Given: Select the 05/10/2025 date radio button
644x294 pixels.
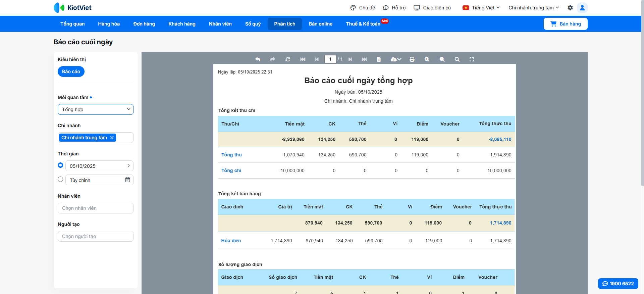Looking at the screenshot, I should point(60,165).
